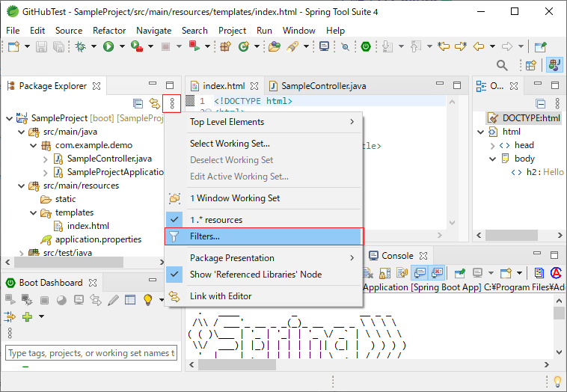Toggle Show Console When Standard Error Changes
The height and width of the screenshot is (392, 567).
click(437, 273)
